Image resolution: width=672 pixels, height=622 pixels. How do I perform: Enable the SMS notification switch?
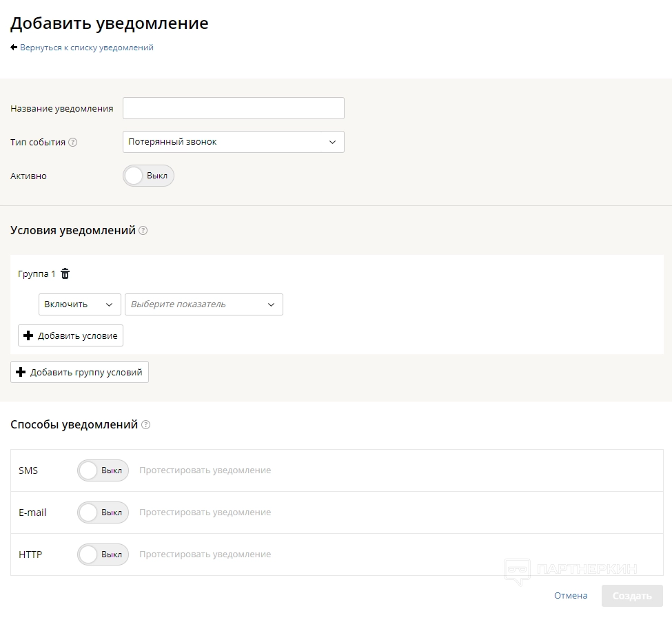coord(103,470)
